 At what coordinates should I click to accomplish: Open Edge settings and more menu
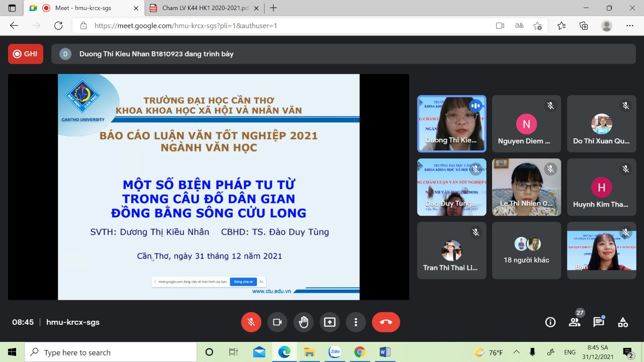click(x=630, y=26)
